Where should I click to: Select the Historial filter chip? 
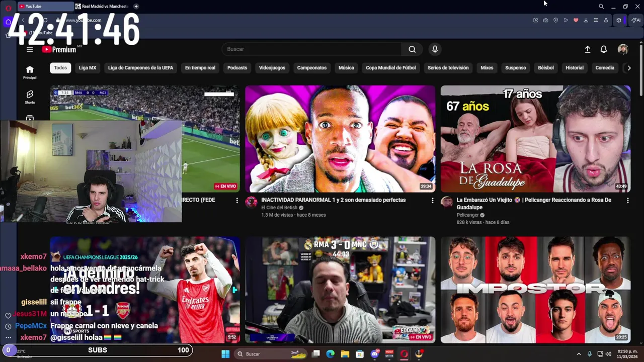click(x=575, y=68)
